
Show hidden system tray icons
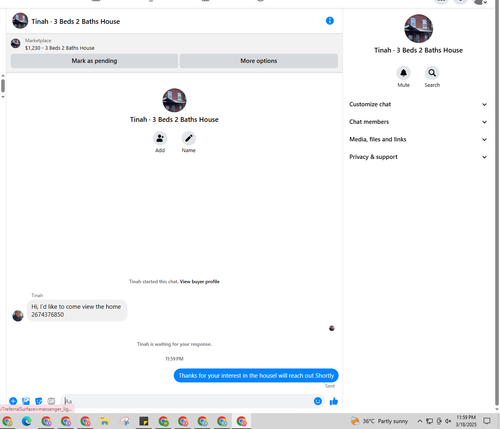(420, 421)
